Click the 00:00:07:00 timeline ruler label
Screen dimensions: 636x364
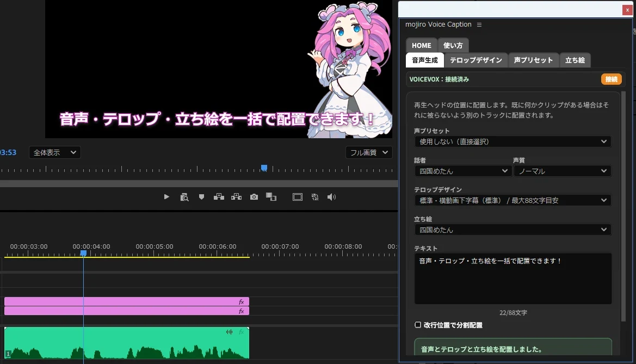click(x=280, y=246)
